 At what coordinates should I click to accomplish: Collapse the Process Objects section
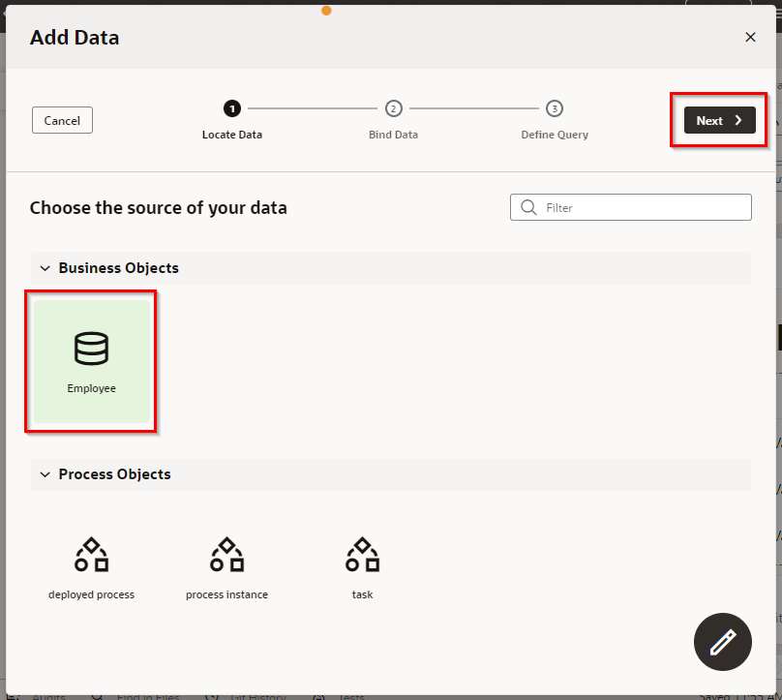45,474
